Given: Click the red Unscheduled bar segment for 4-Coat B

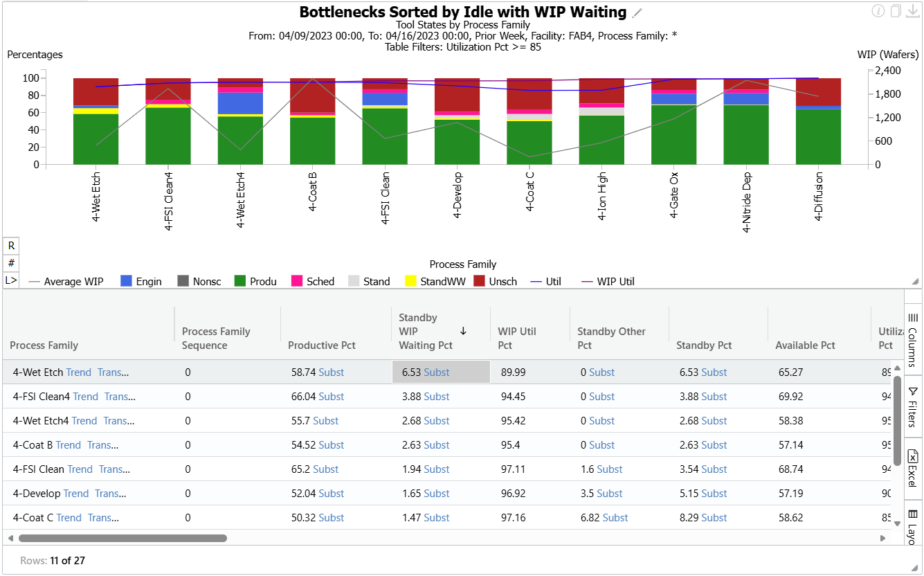Looking at the screenshot, I should pos(313,95).
